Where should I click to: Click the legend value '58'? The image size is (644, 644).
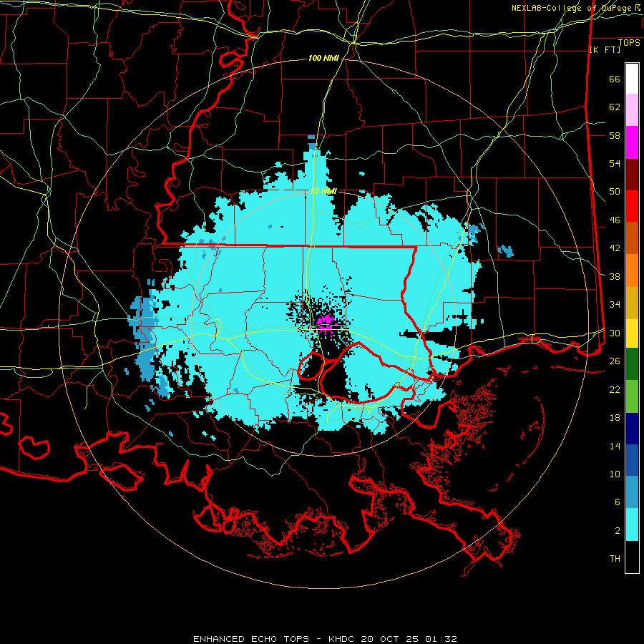pyautogui.click(x=615, y=135)
